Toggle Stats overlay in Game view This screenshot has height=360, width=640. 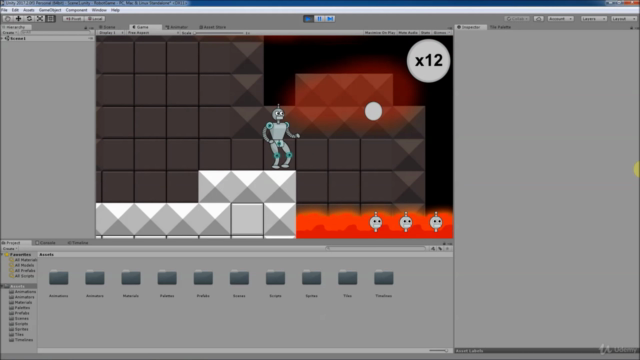coord(425,33)
